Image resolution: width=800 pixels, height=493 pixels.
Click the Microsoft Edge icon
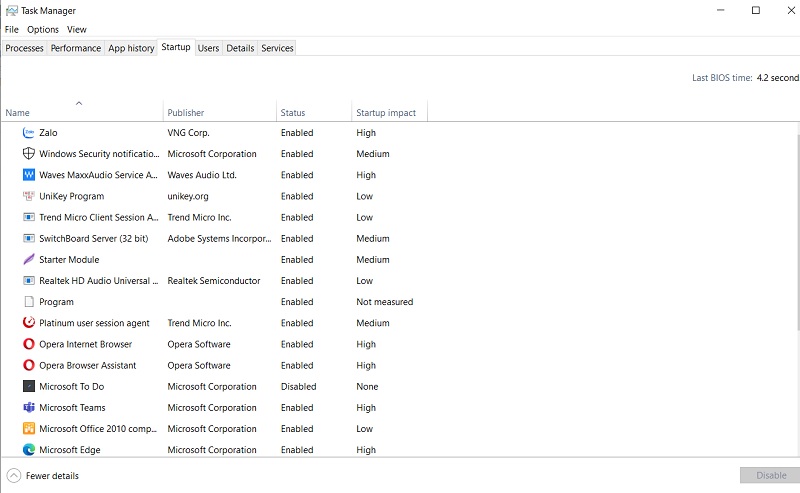(29, 450)
